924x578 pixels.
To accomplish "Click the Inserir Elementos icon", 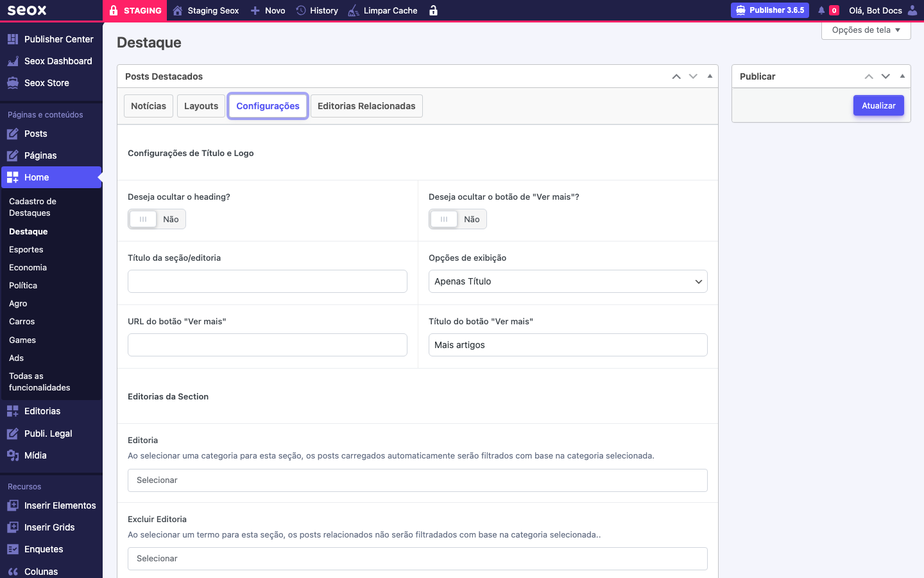I will coord(13,505).
